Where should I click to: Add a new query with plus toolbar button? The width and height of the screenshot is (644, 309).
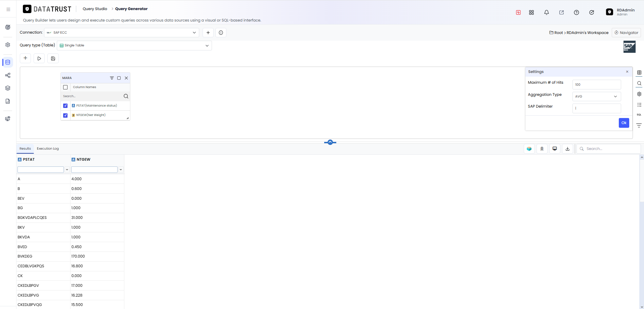(25, 58)
